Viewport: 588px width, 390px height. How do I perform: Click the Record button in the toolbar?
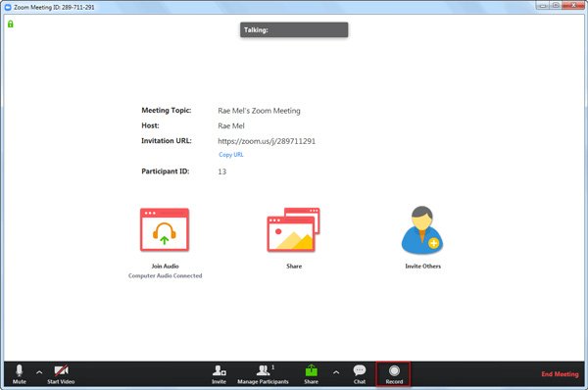(393, 374)
